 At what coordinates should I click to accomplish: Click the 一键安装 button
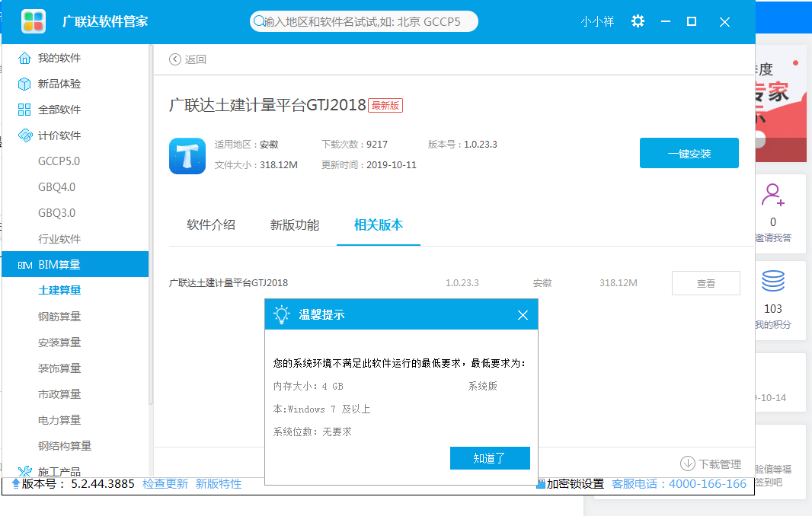click(x=689, y=153)
